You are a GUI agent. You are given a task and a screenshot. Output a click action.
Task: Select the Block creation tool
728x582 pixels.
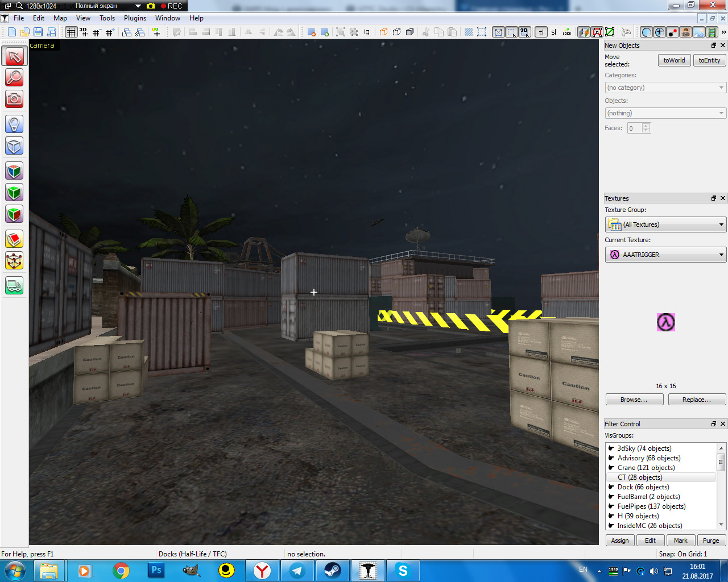(x=14, y=146)
